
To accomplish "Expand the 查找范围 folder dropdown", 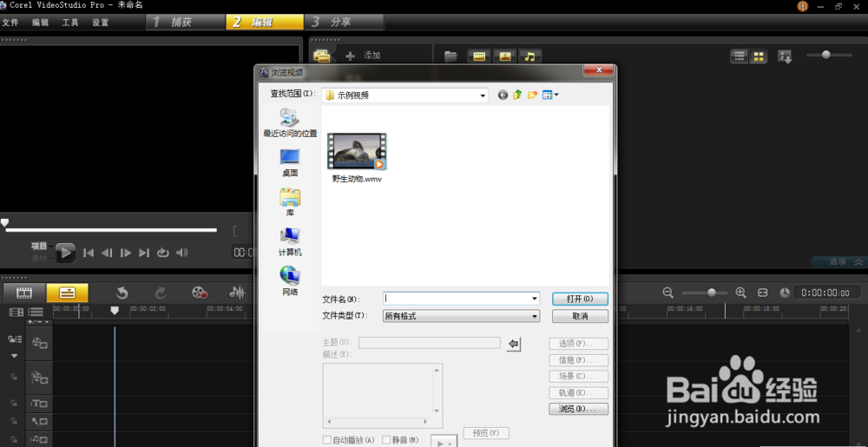I will [x=483, y=95].
